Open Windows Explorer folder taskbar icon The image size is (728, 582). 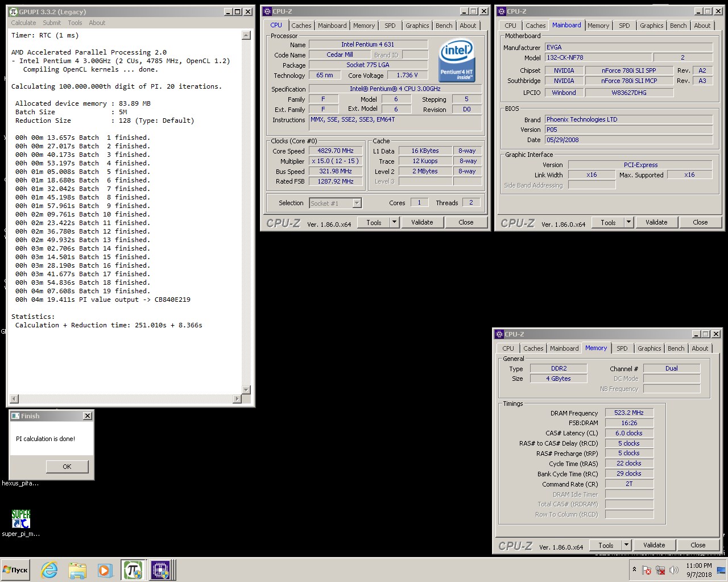click(x=77, y=570)
